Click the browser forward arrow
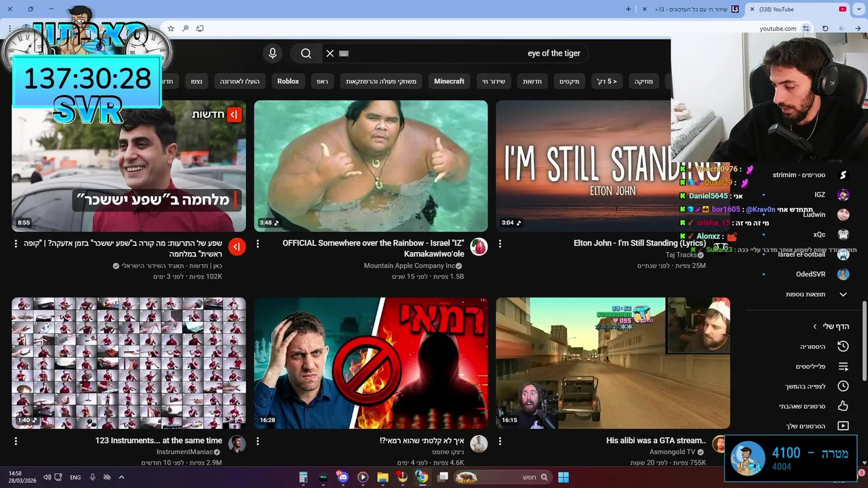The image size is (868, 488). (x=840, y=28)
